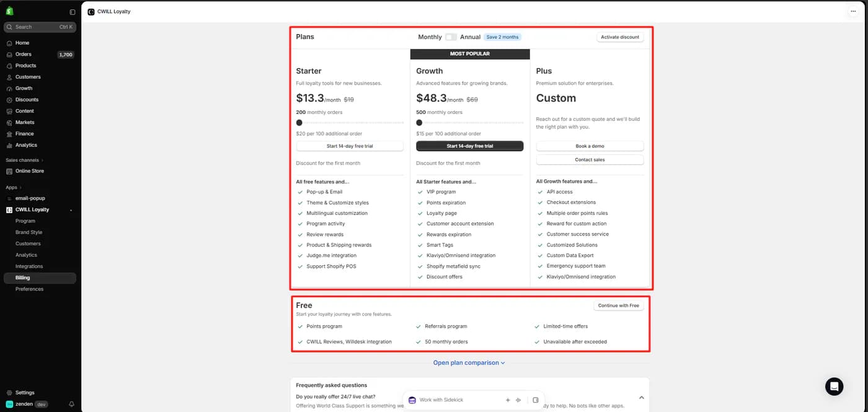Viewport: 868px width, 412px height.
Task: Click the plus icon in Sidekick bar
Action: point(508,400)
